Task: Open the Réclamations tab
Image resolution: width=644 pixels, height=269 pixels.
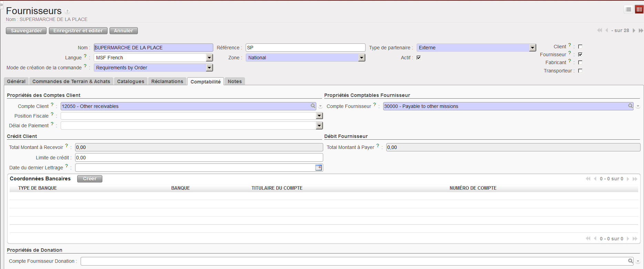Action: 167,81
